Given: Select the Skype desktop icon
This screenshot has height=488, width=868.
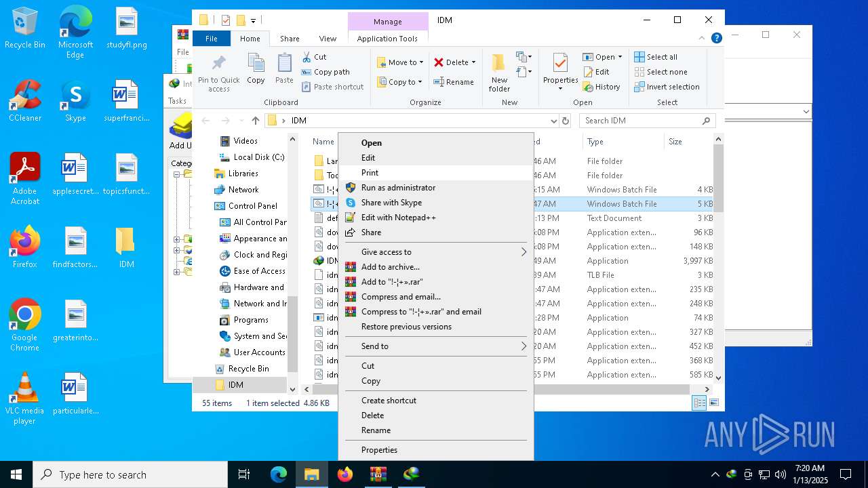Looking at the screenshot, I should 75,101.
